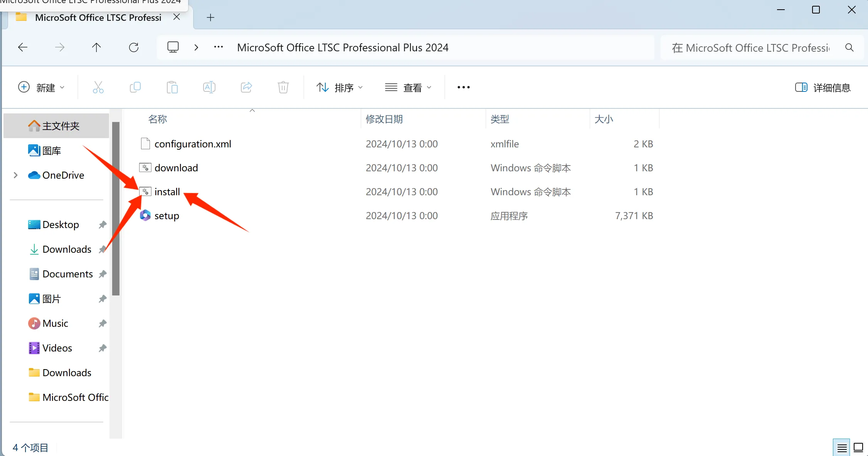Click the Delete trash icon
Image resolution: width=868 pixels, height=456 pixels.
(283, 88)
